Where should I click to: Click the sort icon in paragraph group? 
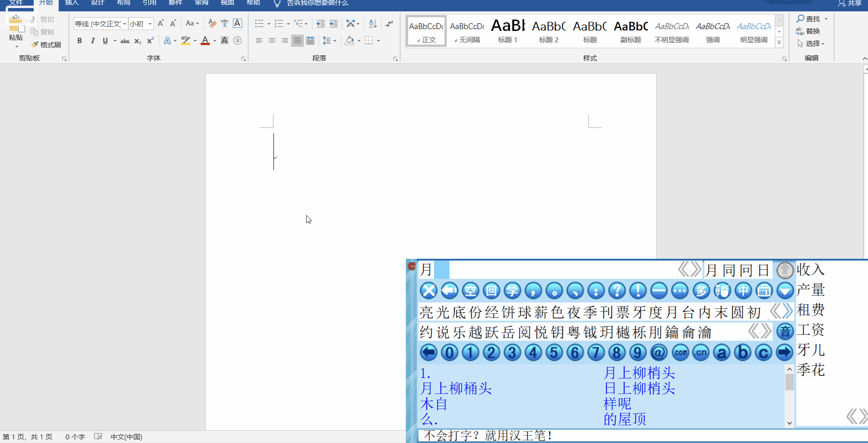373,24
